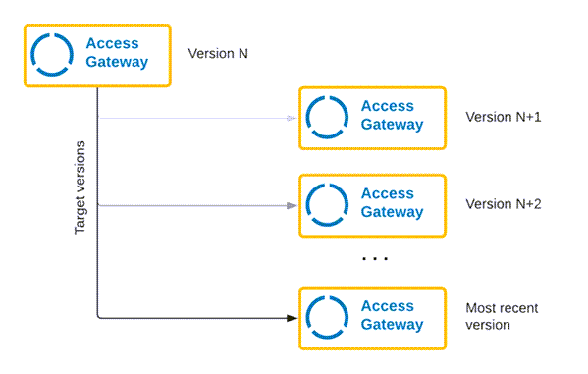Viewport: 588px width, 374px height.
Task: Click the vertical line below Version N box
Action: point(97,202)
